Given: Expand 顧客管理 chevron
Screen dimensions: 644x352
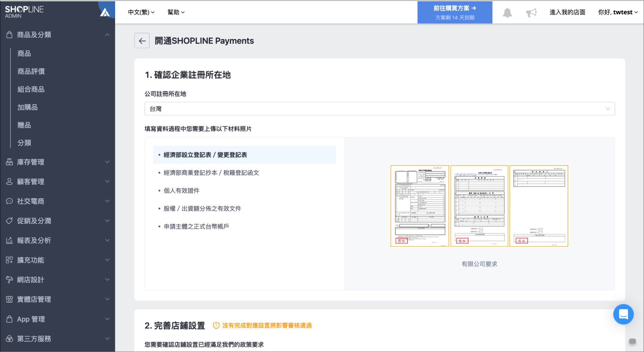Looking at the screenshot, I should coord(107,181).
